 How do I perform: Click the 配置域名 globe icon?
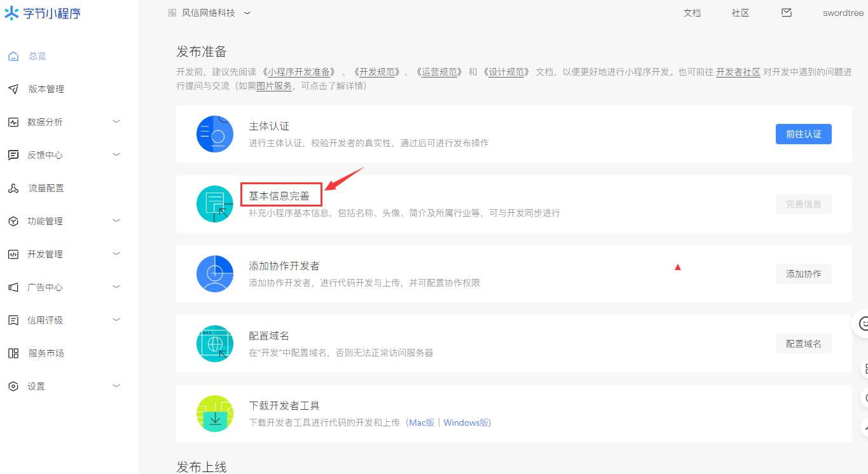tap(215, 344)
